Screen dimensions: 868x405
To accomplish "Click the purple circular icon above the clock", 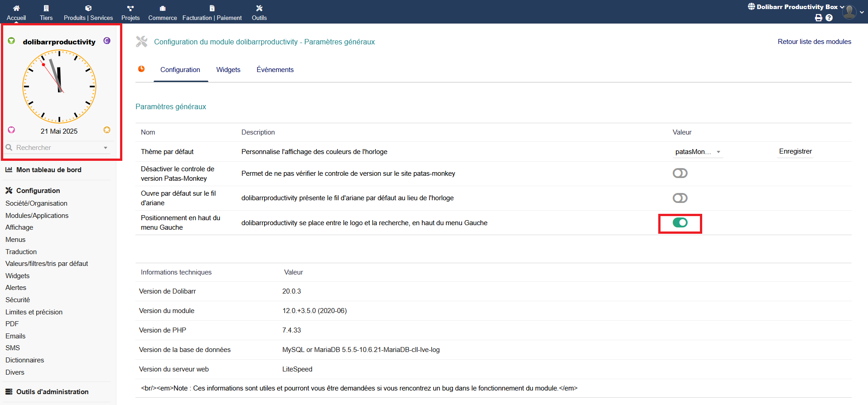I will (x=107, y=41).
